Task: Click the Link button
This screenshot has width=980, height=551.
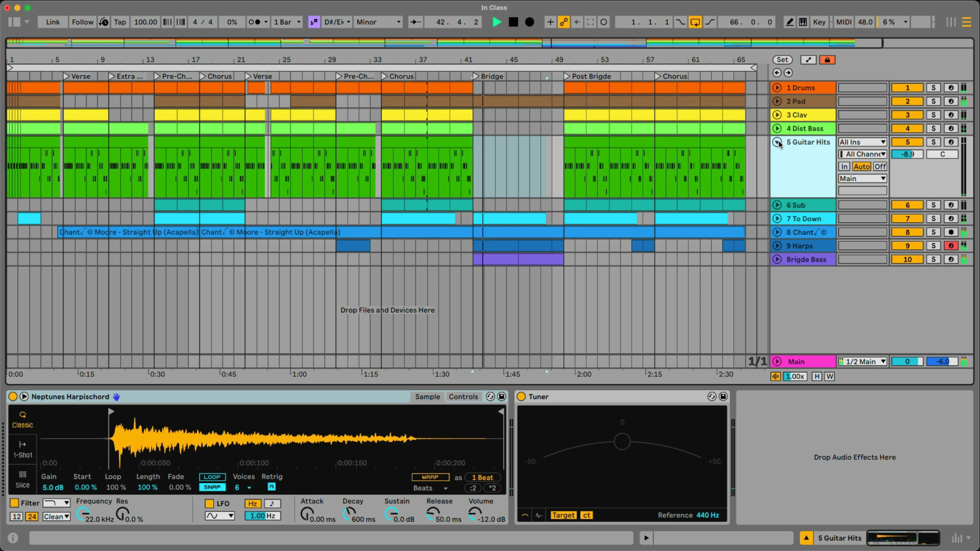Action: [x=53, y=22]
